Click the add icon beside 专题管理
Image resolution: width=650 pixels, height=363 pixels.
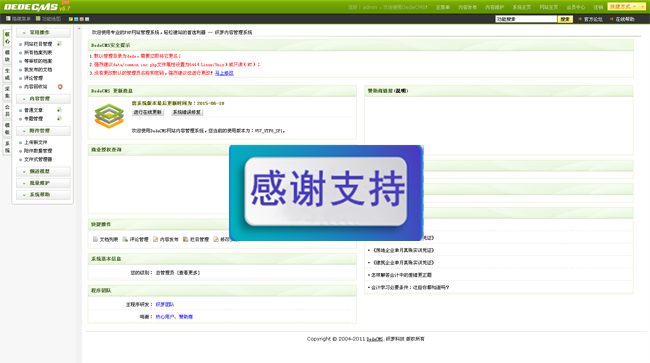click(59, 119)
